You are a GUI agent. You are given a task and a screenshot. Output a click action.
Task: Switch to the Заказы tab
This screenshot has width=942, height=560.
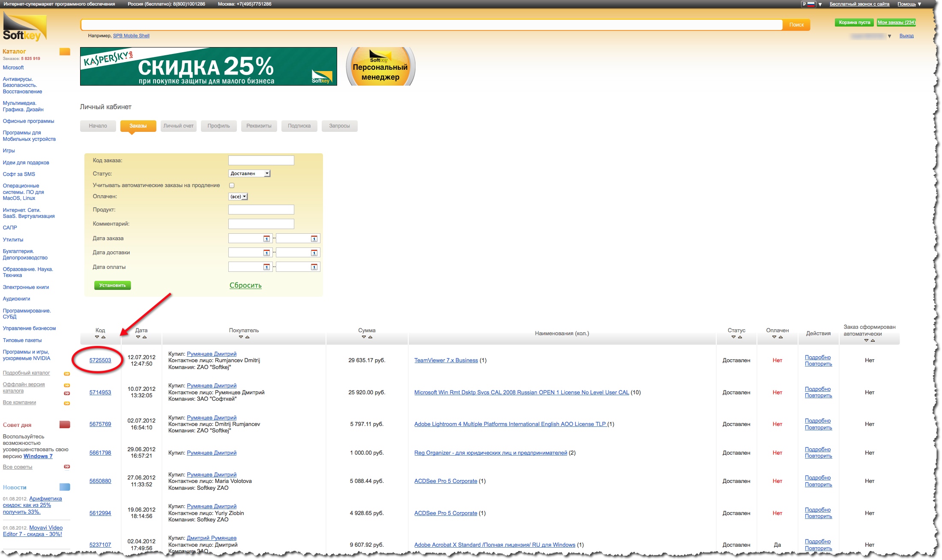point(138,126)
